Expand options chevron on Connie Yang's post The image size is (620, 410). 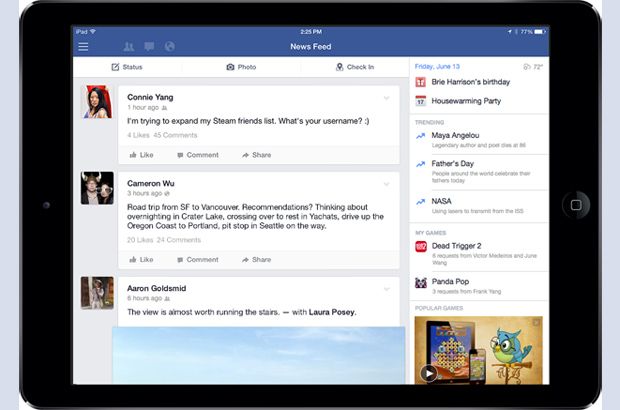pos(387,98)
